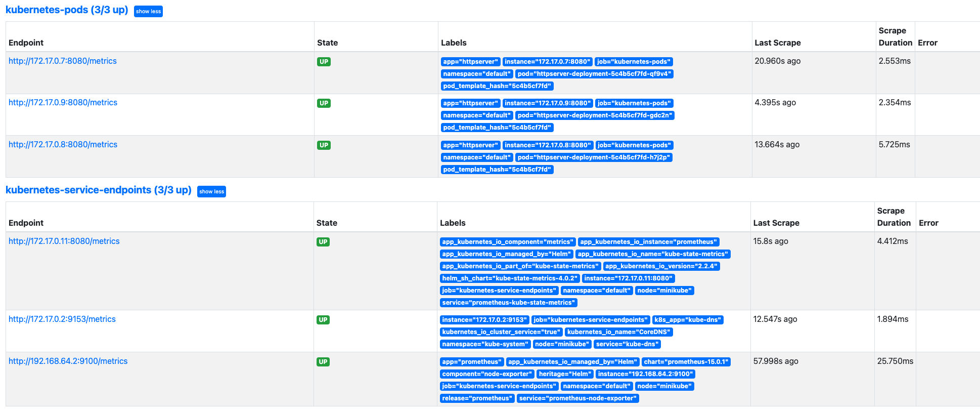Click label service="prometheus-node-exporter"
The width and height of the screenshot is (980, 412).
tap(578, 398)
